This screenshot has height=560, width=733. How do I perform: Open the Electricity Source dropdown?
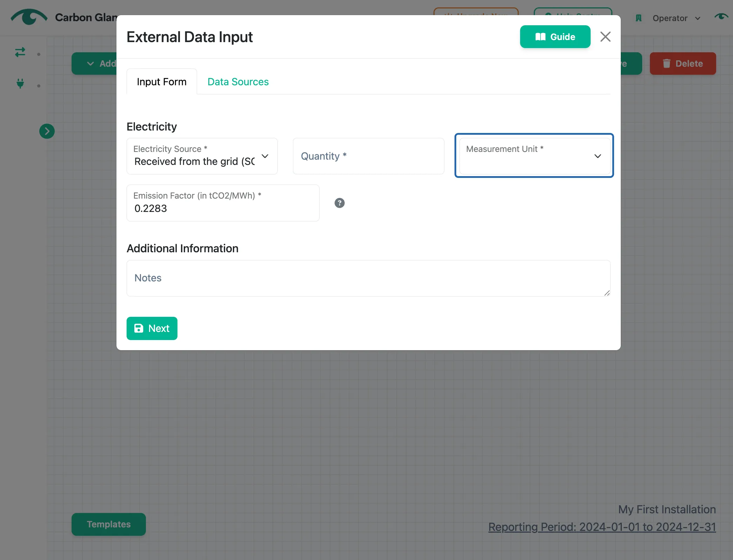point(202,156)
